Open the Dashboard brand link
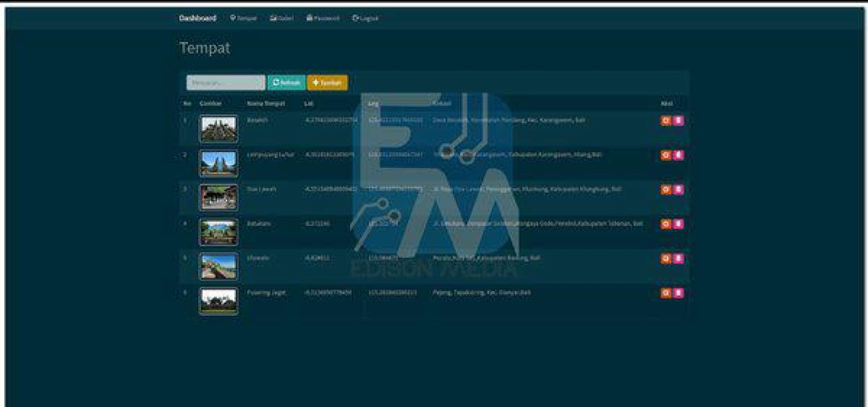Screen dimensions: 868x407 (197, 18)
